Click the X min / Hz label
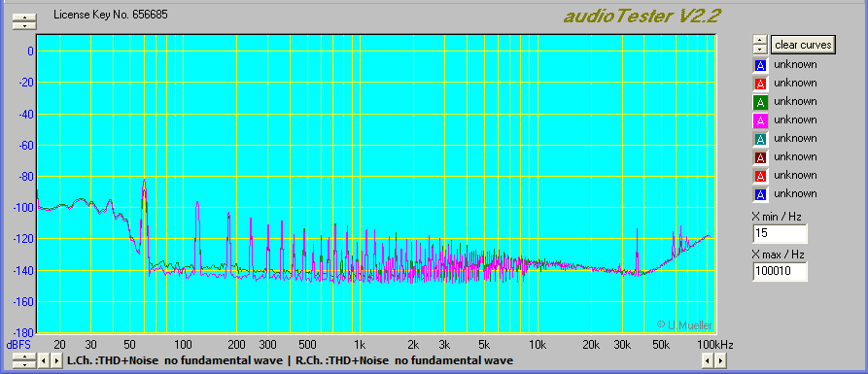Viewport: 868px width, 374px height. coord(777,217)
